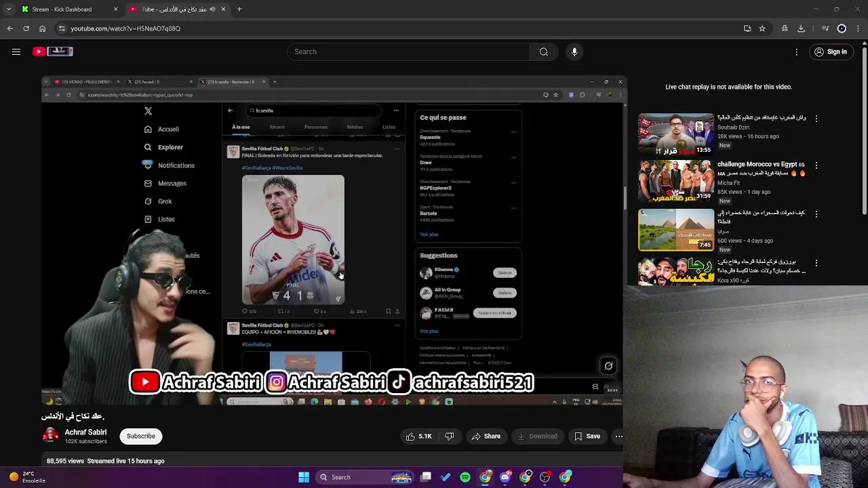Open a new browser tab
The image size is (868, 488).
(239, 9)
